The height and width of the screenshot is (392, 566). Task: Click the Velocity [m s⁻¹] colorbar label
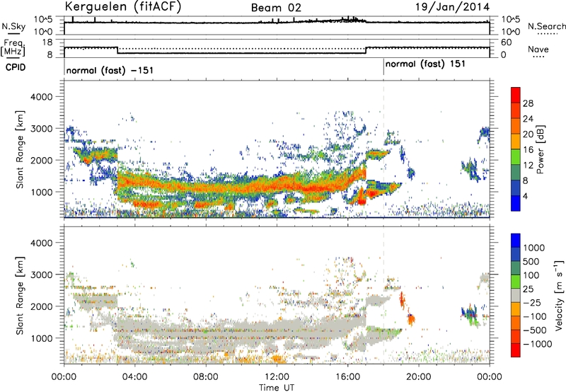click(559, 295)
